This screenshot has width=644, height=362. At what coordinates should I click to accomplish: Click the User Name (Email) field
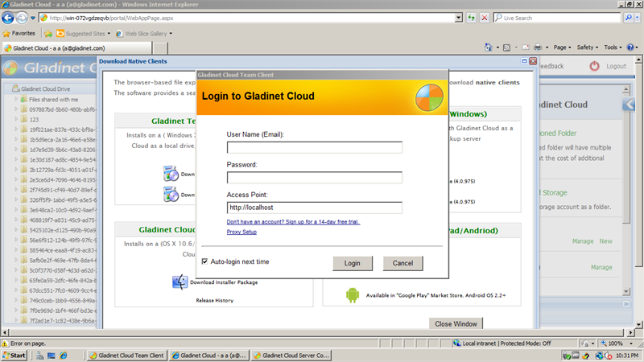(x=314, y=147)
